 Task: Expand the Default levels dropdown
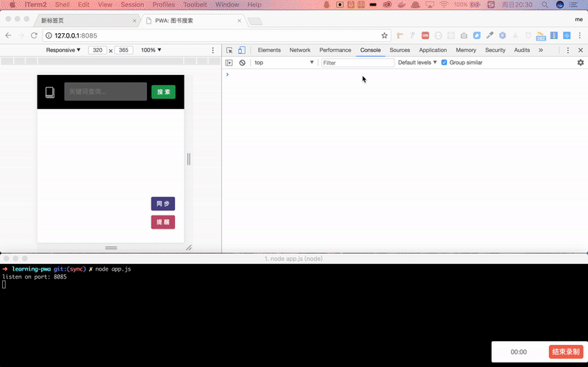[417, 63]
